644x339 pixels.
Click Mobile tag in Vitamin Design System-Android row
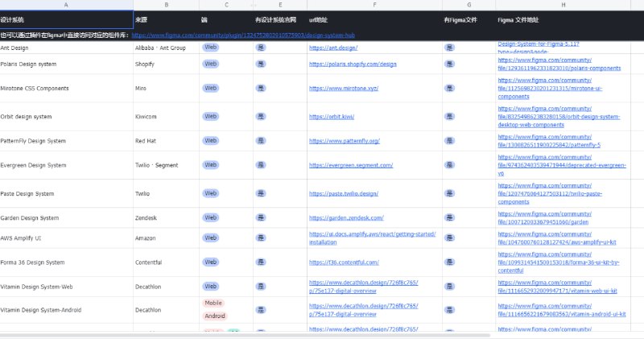(x=213, y=303)
